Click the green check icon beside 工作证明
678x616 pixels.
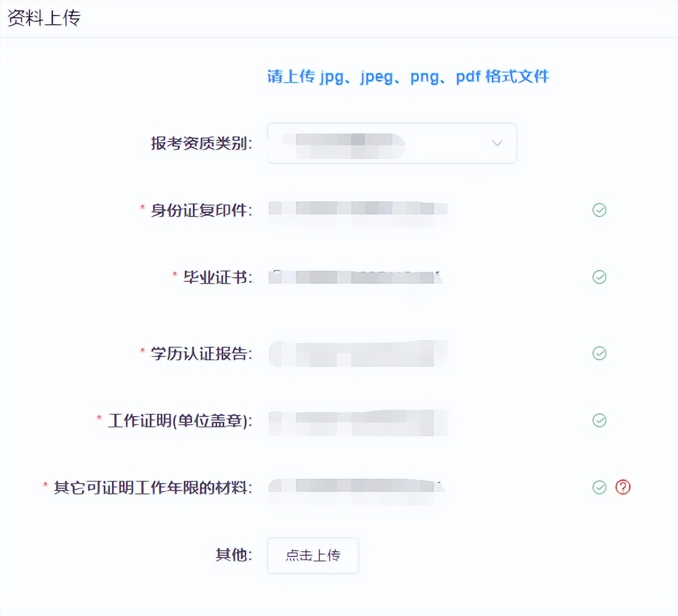[599, 421]
